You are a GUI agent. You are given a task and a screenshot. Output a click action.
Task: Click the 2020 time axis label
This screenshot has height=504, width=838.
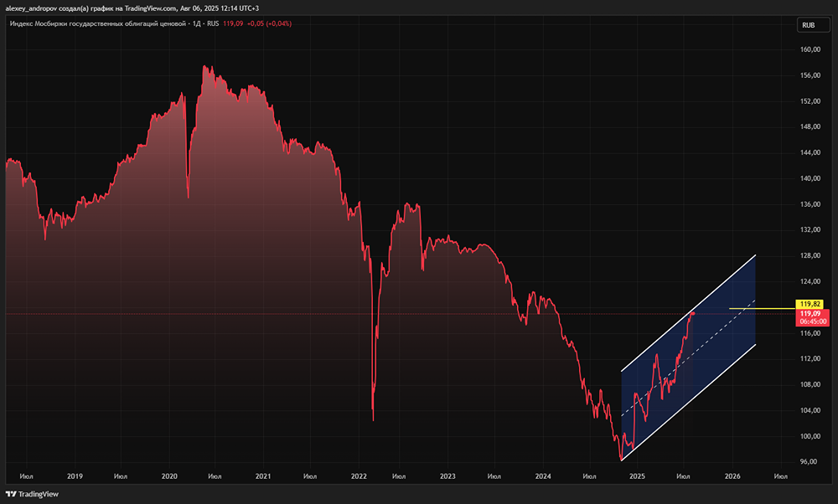click(169, 476)
